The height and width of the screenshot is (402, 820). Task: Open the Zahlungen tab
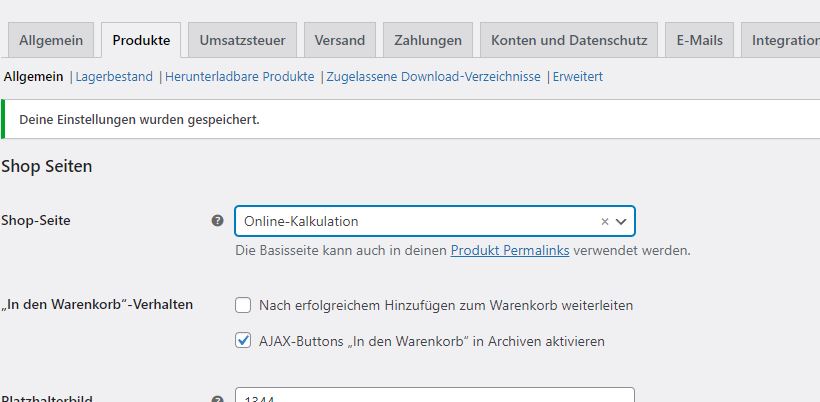pos(428,40)
